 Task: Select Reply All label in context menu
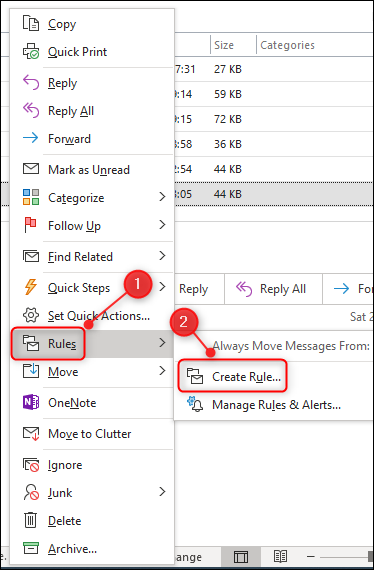[x=71, y=111]
